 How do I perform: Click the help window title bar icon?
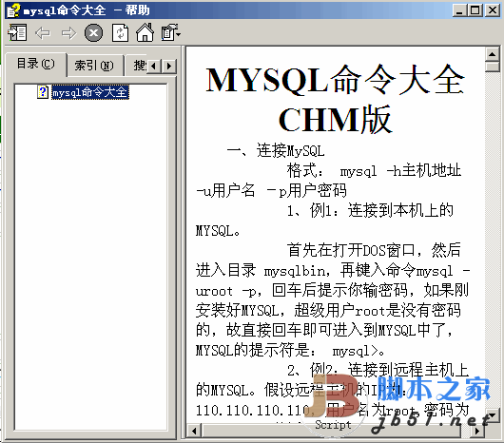click(x=13, y=10)
